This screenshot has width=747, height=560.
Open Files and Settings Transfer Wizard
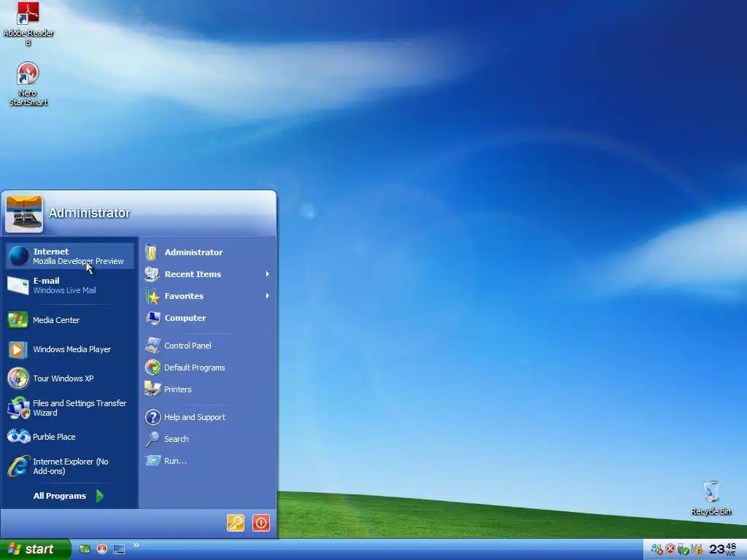pyautogui.click(x=70, y=408)
